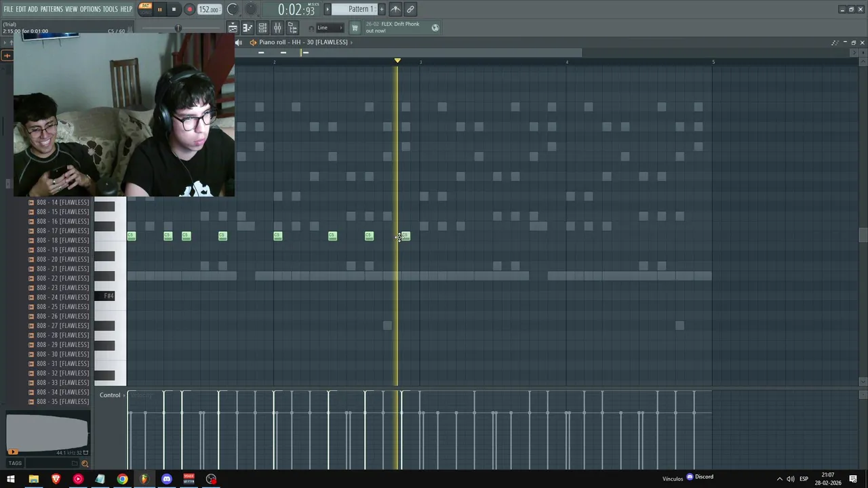
Task: Pause playback with the pause button
Action: 160,9
